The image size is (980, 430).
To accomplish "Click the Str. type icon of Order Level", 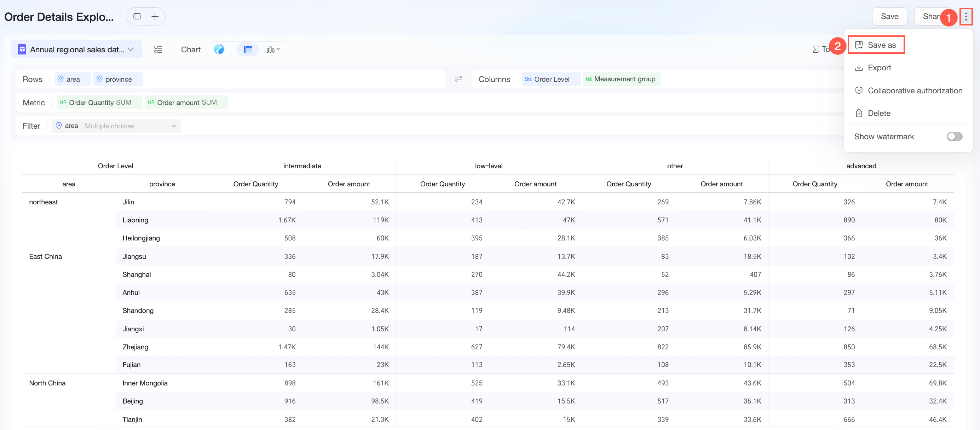I will [x=528, y=79].
